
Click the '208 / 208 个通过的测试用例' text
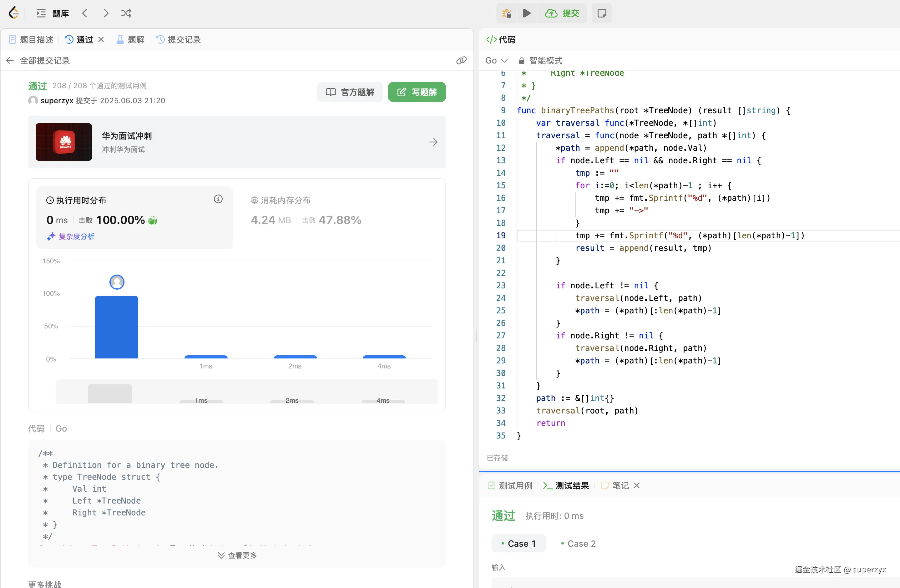tap(99, 86)
